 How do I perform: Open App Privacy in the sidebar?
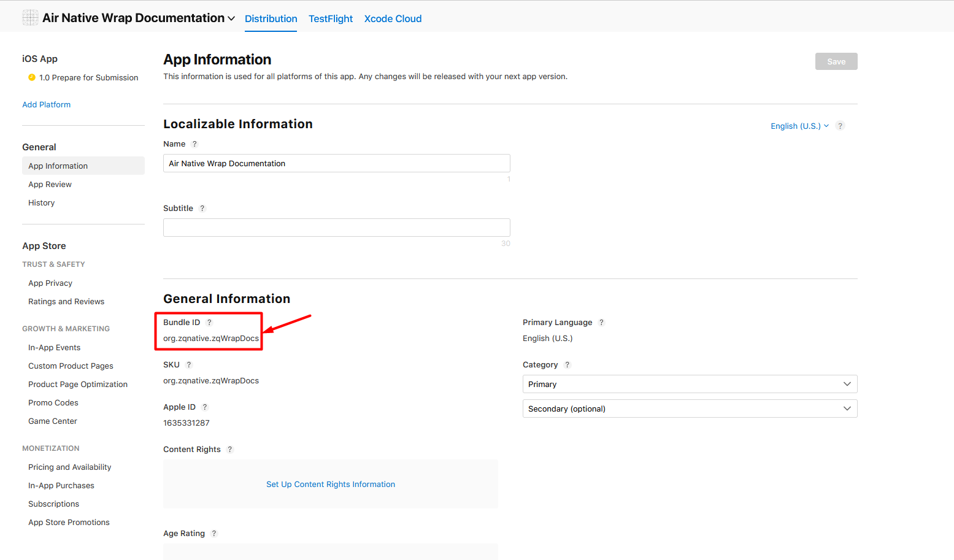(x=50, y=283)
